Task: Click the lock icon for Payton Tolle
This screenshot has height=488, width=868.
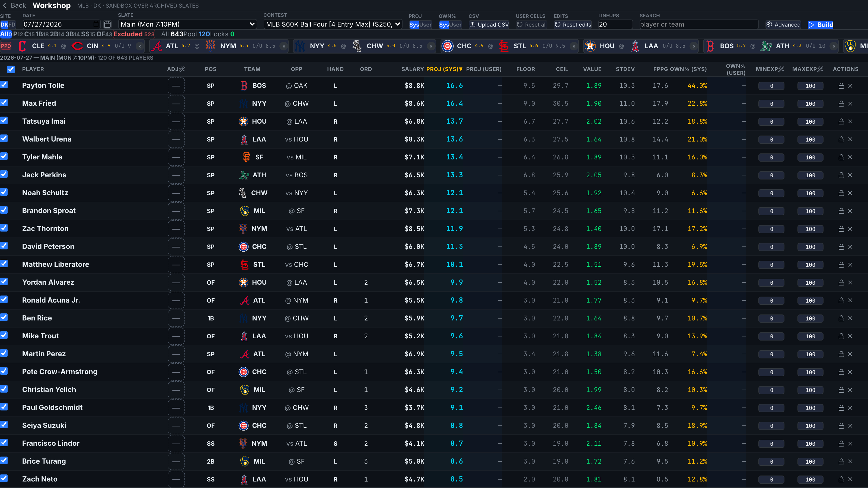Action: click(841, 86)
